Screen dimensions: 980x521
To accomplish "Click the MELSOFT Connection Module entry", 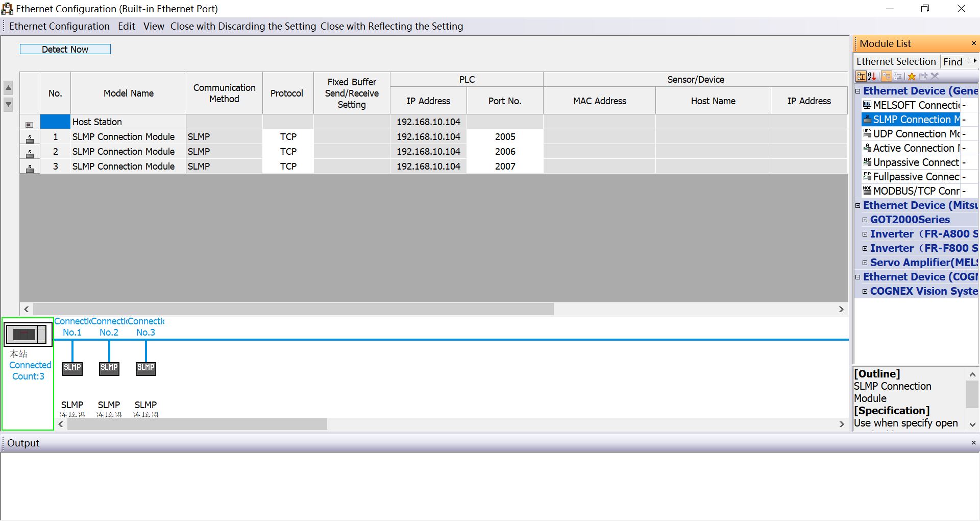I will (x=914, y=105).
